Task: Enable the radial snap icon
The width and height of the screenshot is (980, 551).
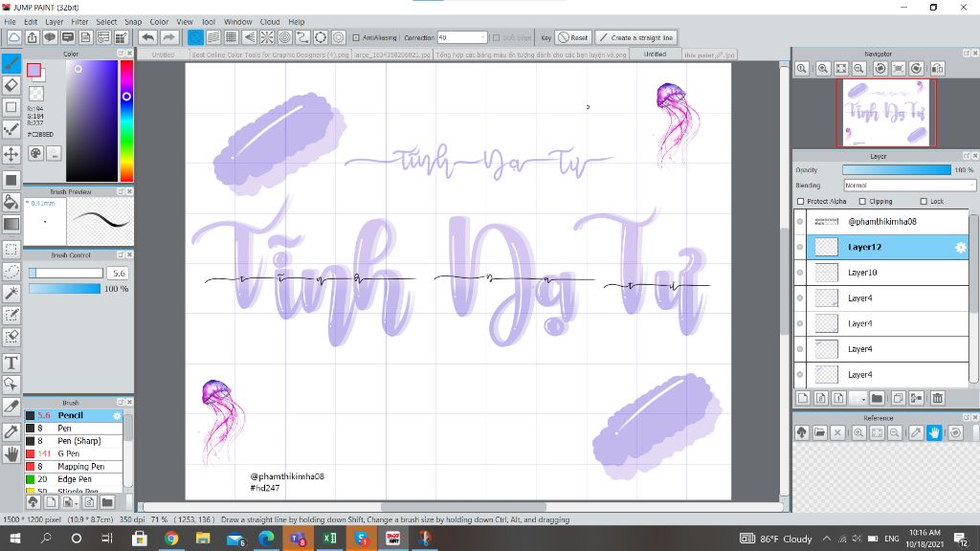Action: (x=267, y=37)
